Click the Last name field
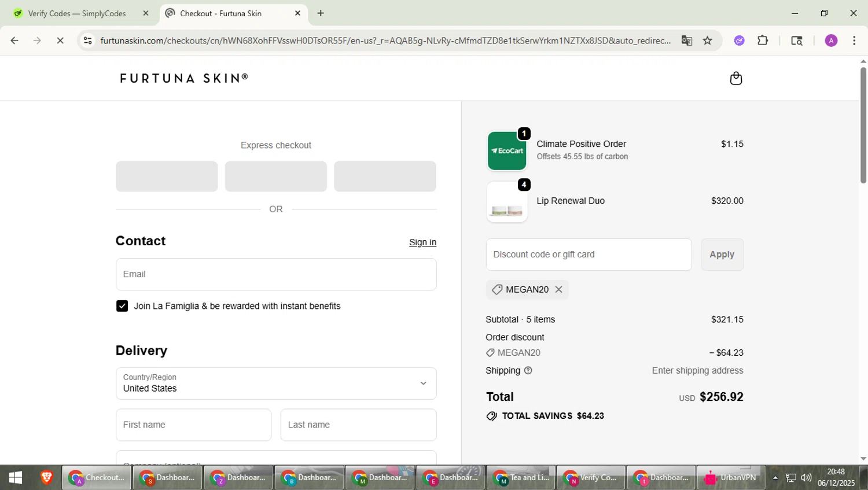 (358, 425)
